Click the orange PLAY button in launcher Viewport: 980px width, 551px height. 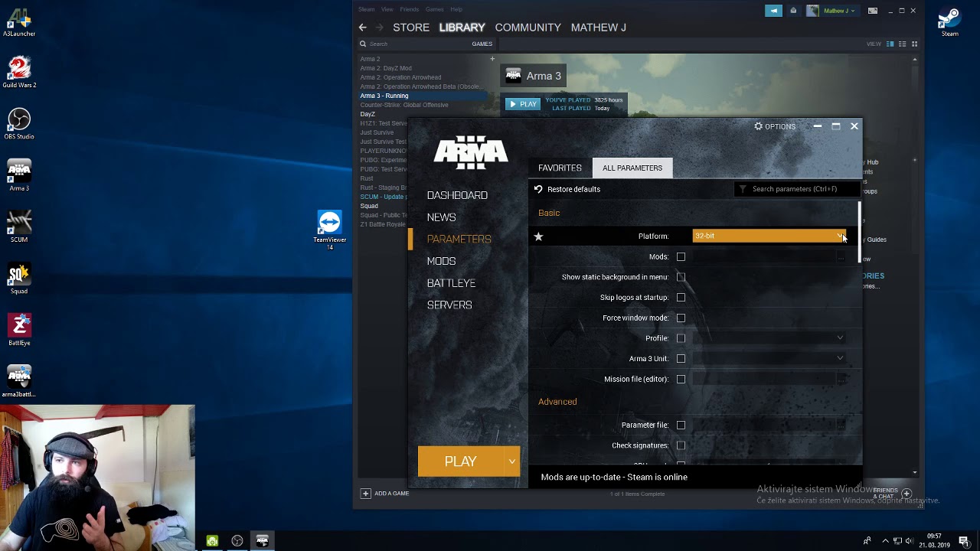point(461,461)
